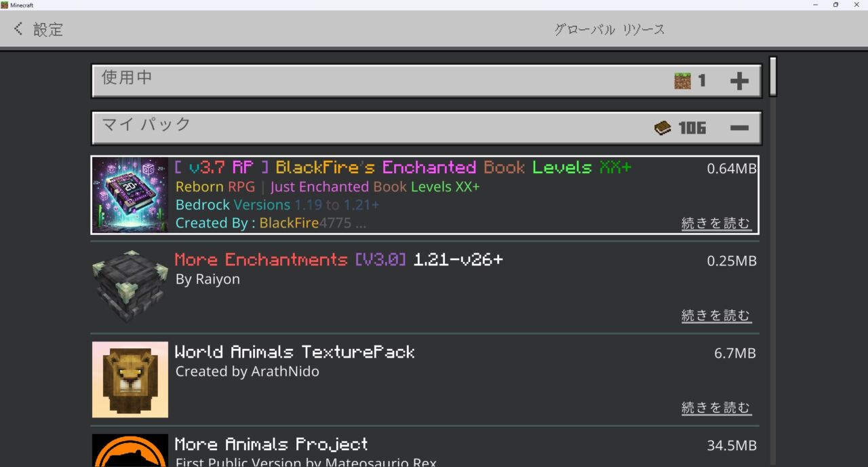Open the World Animals TexturePack lion thumbnail

coord(130,379)
